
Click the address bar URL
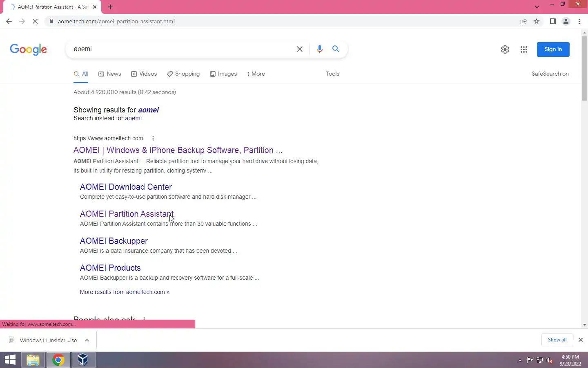click(116, 21)
